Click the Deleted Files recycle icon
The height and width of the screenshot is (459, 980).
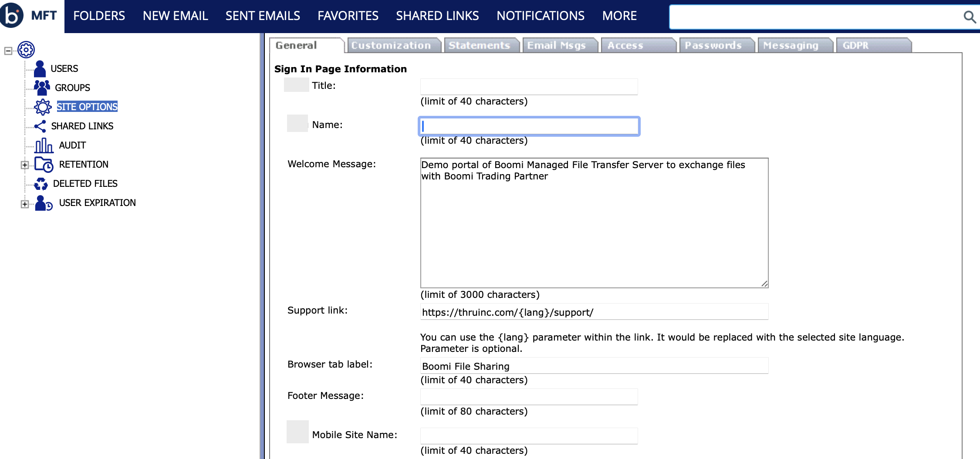pos(41,184)
